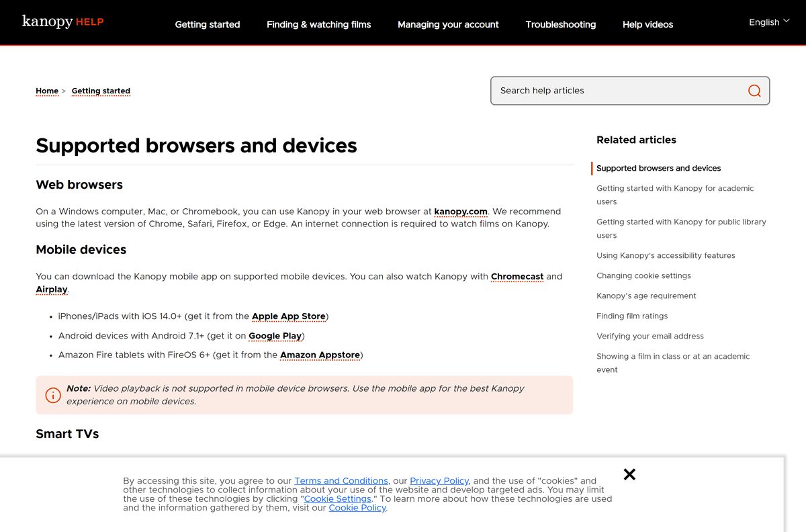Open Verifying your email address article
806x532 pixels.
650,336
